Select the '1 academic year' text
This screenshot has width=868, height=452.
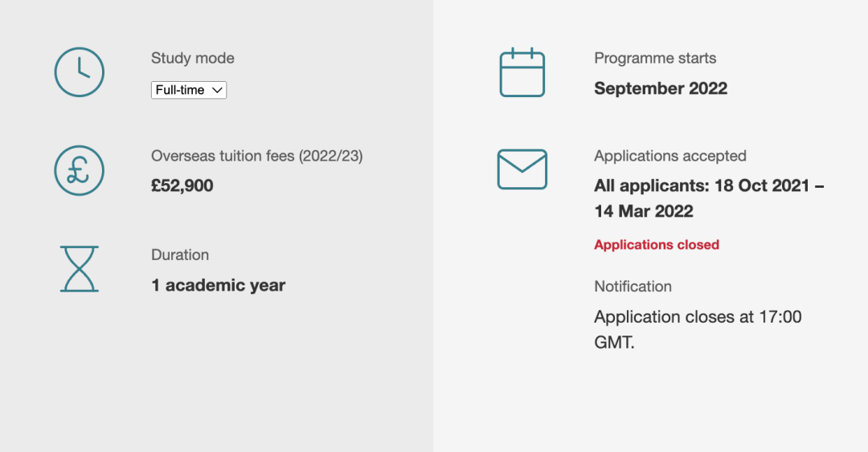(219, 286)
